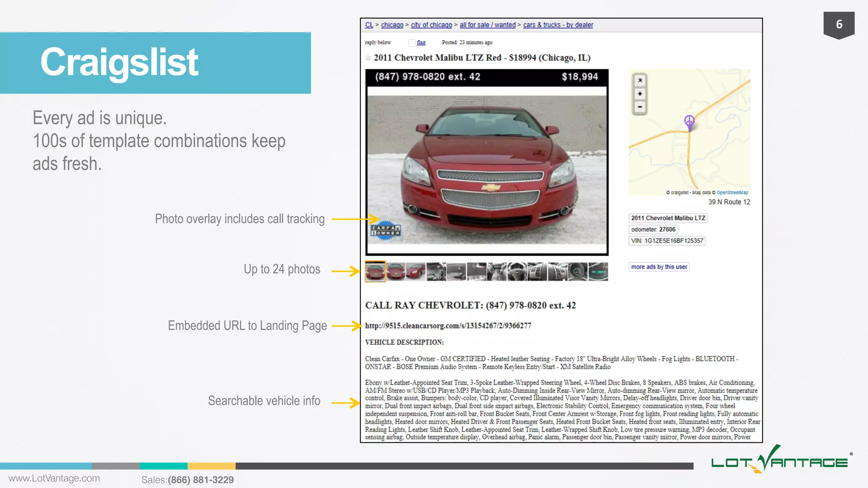Screen dimensions: 868x488
Task: Click the Sales (866) 881-3229 number
Action: pyautogui.click(x=187, y=480)
